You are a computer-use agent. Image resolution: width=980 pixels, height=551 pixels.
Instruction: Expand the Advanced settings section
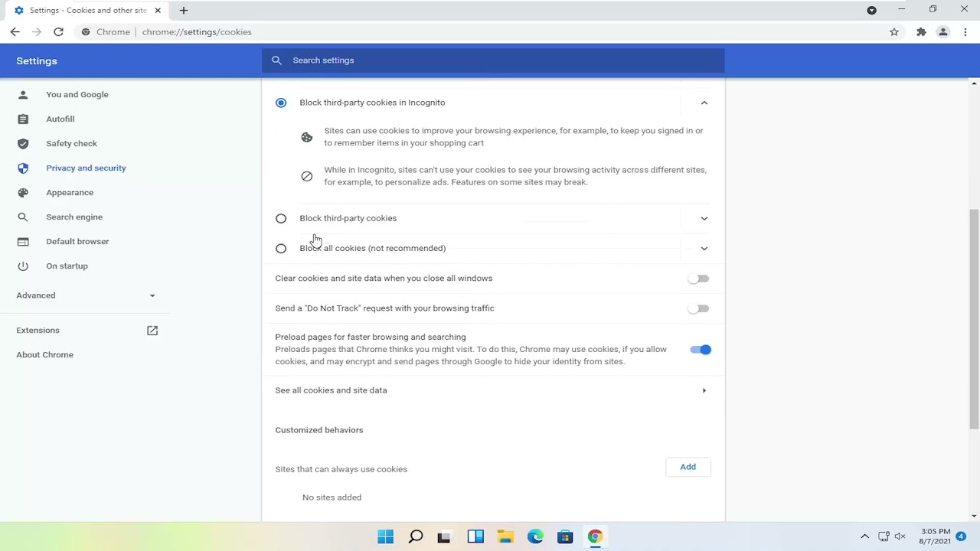click(86, 295)
